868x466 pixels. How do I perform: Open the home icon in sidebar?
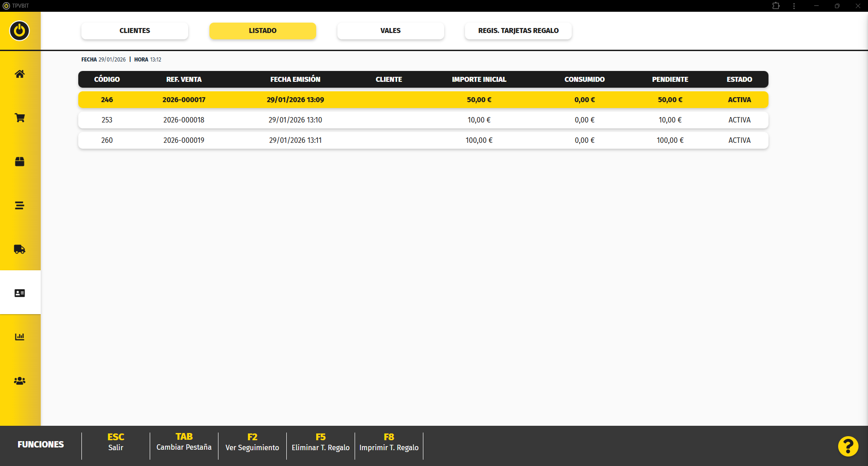point(19,74)
